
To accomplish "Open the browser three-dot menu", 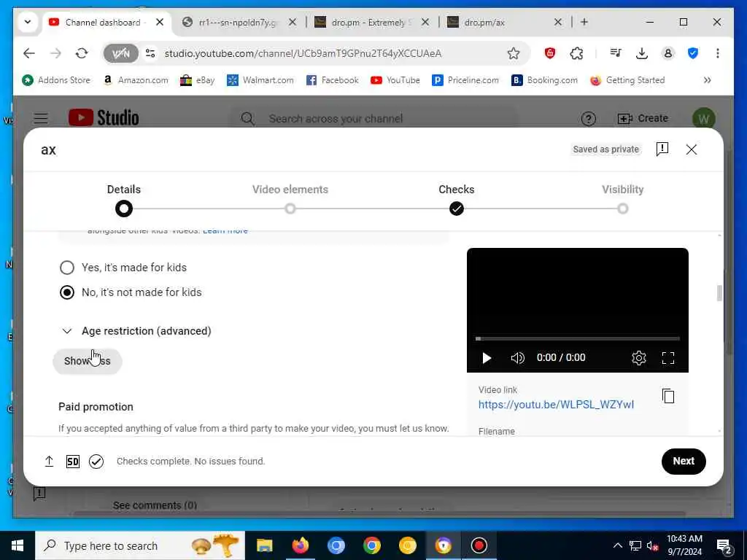I will point(718,53).
